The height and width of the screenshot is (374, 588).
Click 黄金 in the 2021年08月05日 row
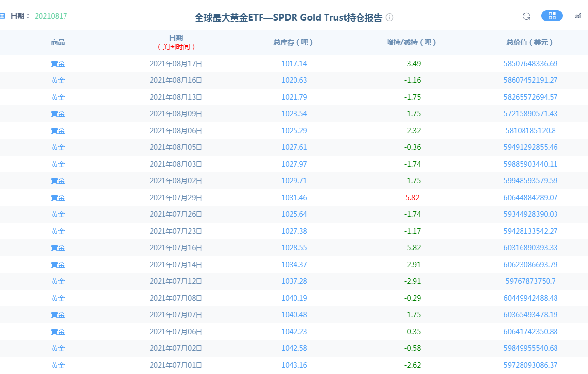click(58, 147)
